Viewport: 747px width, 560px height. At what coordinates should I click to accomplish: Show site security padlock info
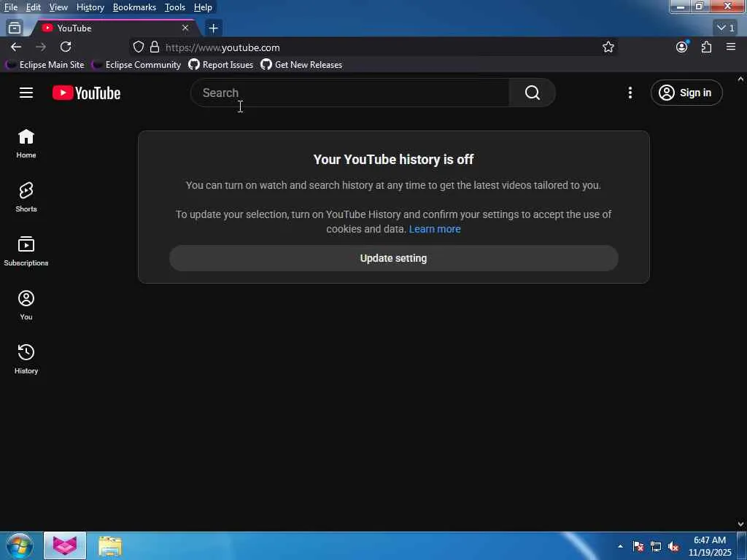click(155, 47)
